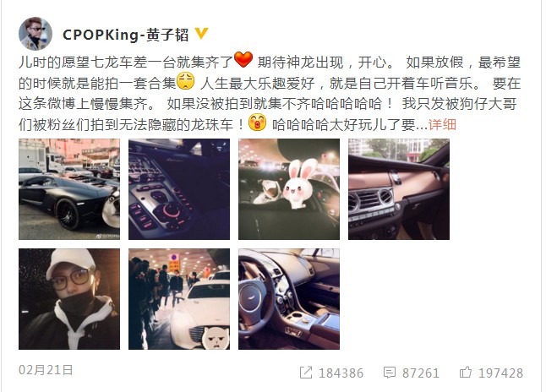
Task: Open the CPOPKing-黄子韬 username link
Action: click(126, 35)
